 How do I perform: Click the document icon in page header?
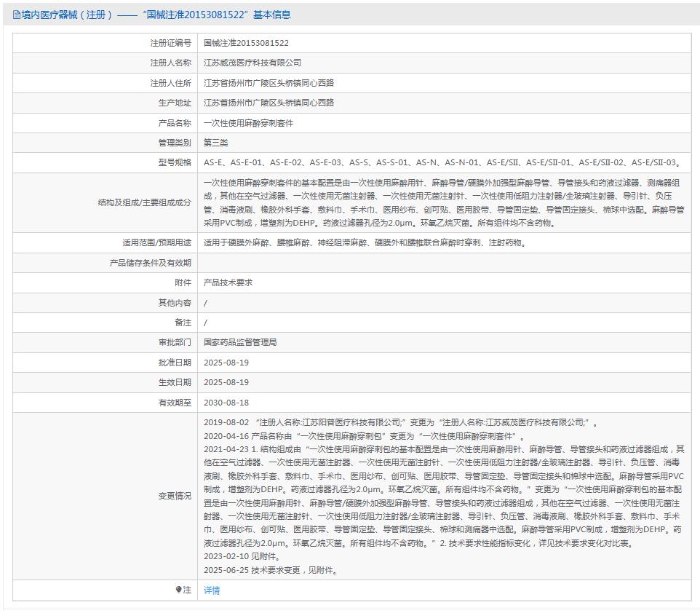click(17, 15)
